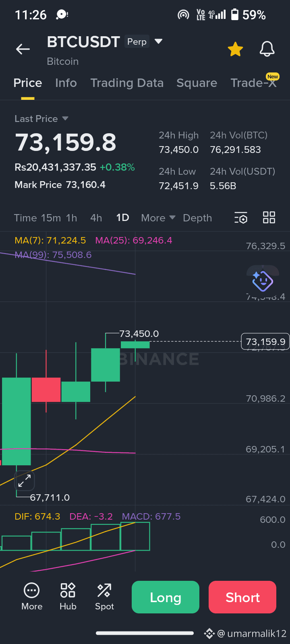Expand chart to fullscreen with arrows icon

click(25, 481)
